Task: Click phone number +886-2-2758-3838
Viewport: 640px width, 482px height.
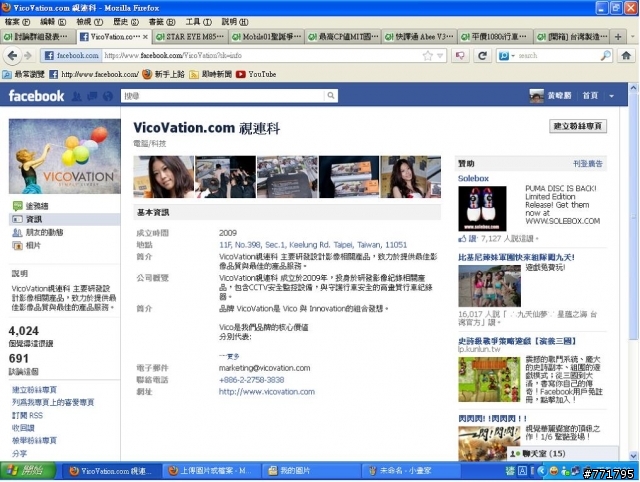Action: tap(251, 380)
